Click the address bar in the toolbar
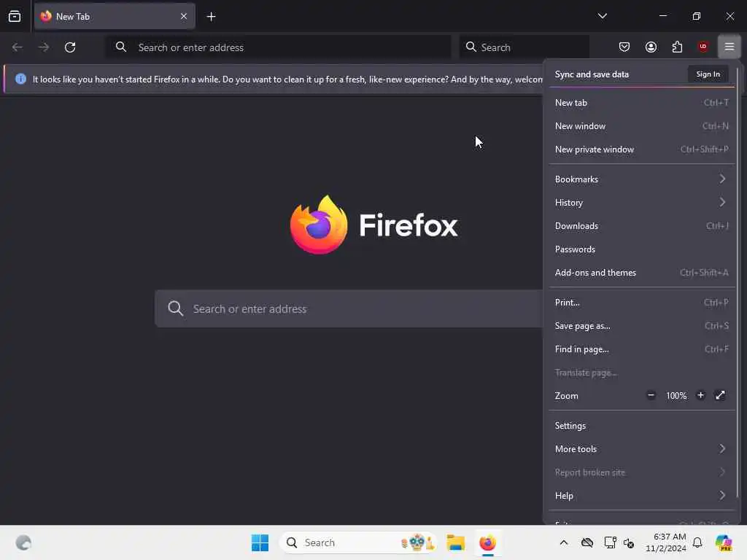 [x=278, y=47]
